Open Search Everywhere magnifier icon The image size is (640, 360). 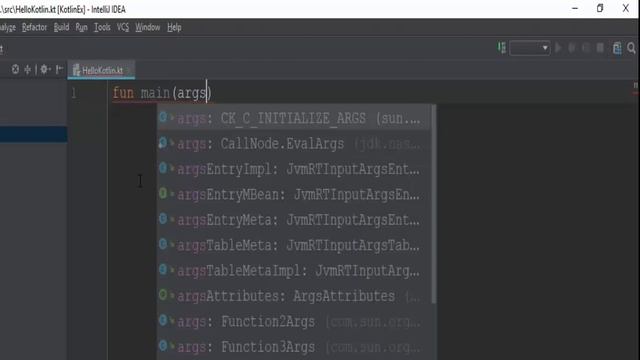[631, 48]
